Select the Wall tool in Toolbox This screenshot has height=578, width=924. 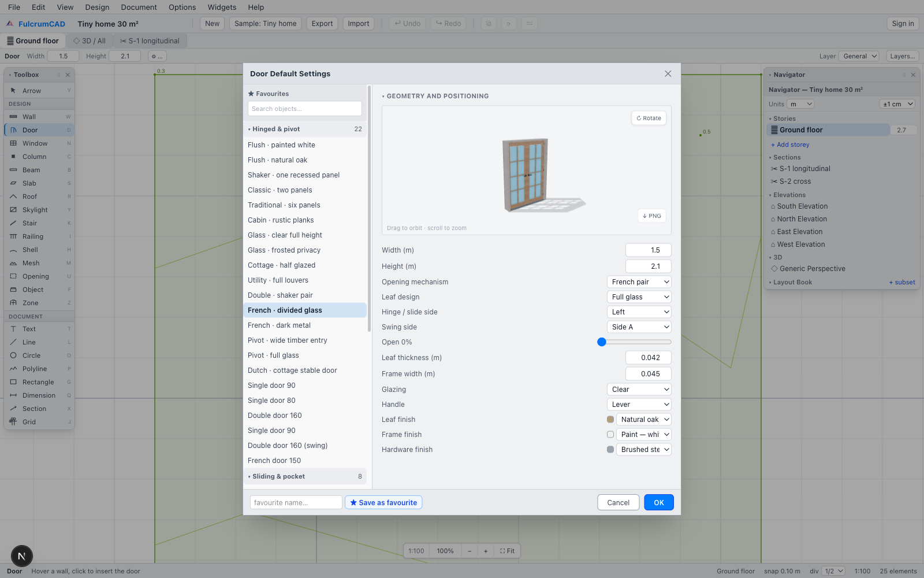click(x=39, y=117)
